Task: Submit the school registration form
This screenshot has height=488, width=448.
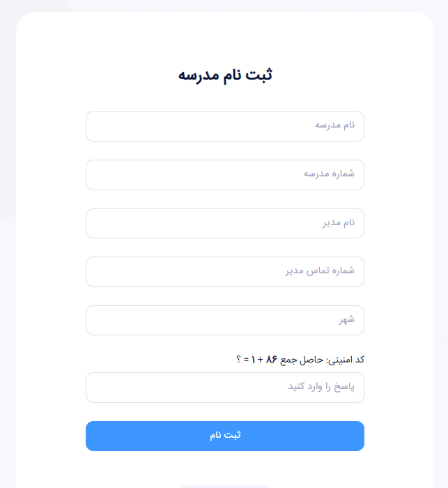Action: coord(224,436)
